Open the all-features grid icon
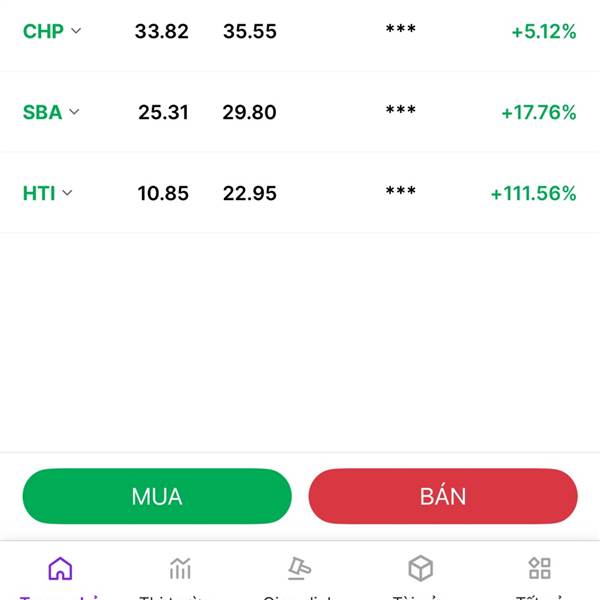 (540, 568)
